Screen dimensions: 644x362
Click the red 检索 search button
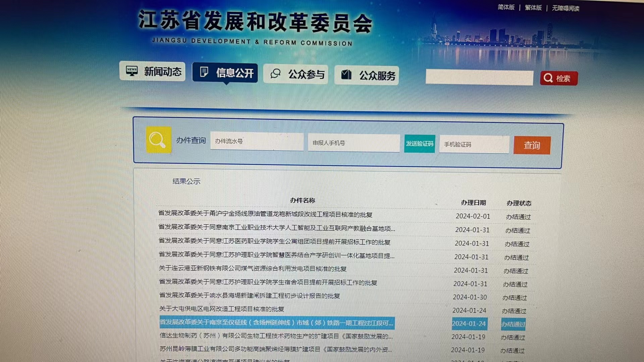pos(559,78)
